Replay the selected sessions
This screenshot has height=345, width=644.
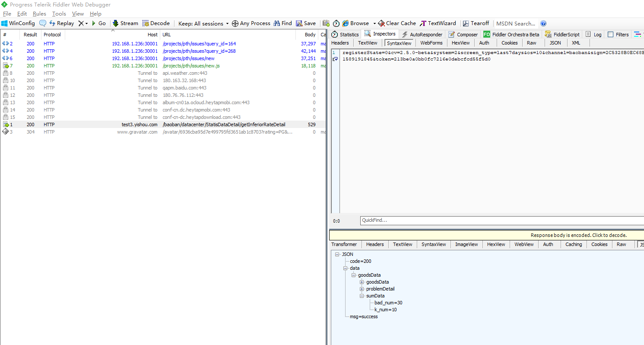point(61,23)
